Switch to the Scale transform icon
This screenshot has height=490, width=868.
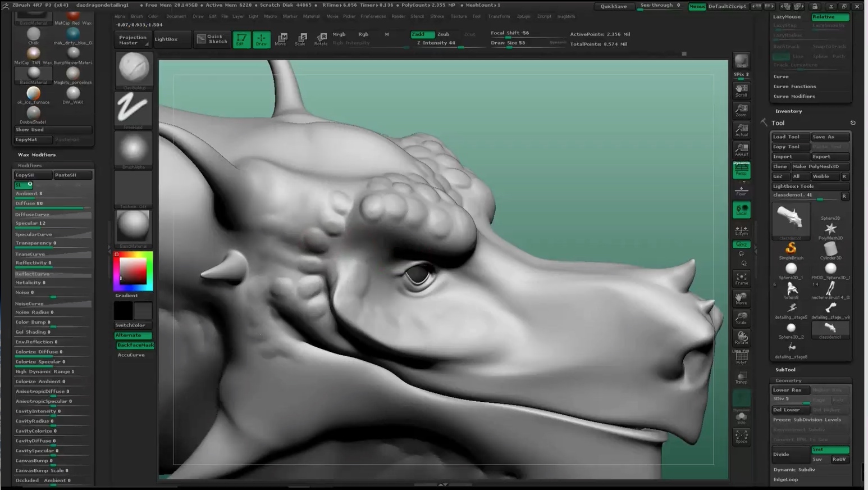click(301, 39)
